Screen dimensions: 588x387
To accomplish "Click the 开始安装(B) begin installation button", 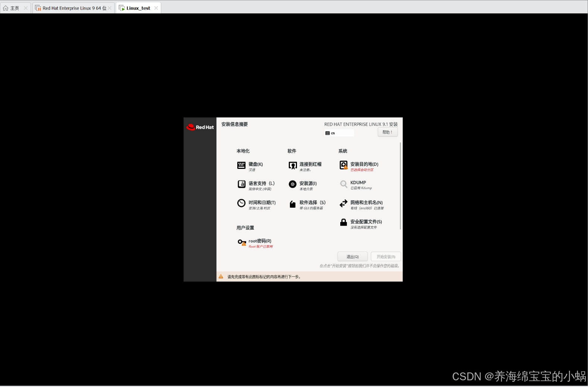I will (386, 257).
